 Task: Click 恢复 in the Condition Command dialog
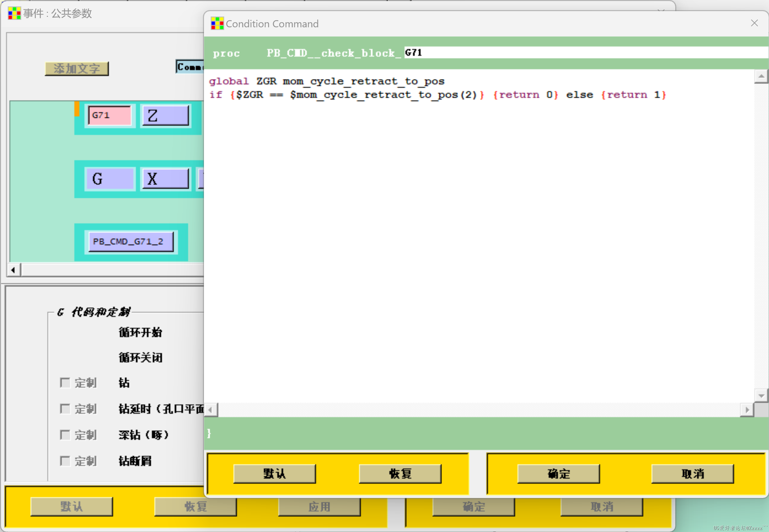400,474
